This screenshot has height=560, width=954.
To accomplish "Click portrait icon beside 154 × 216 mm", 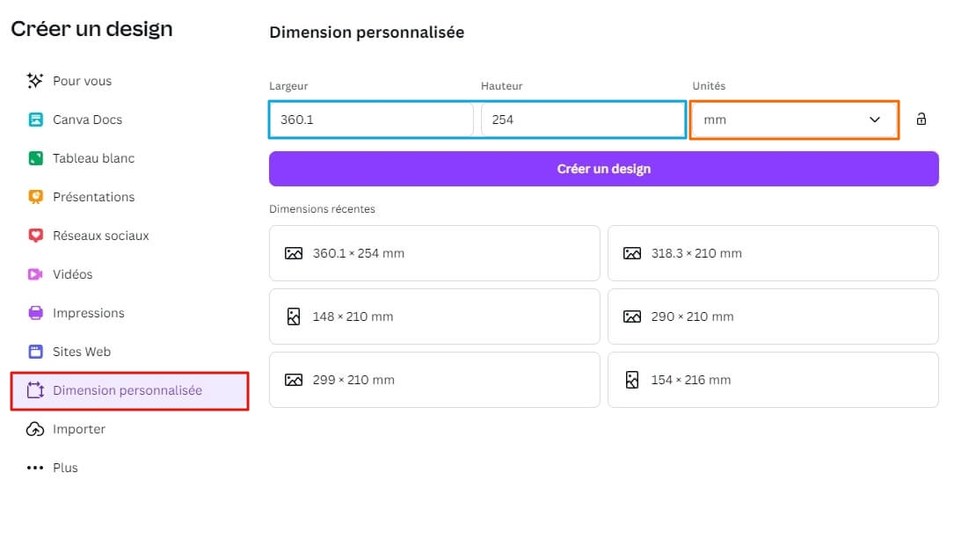I will 632,380.
